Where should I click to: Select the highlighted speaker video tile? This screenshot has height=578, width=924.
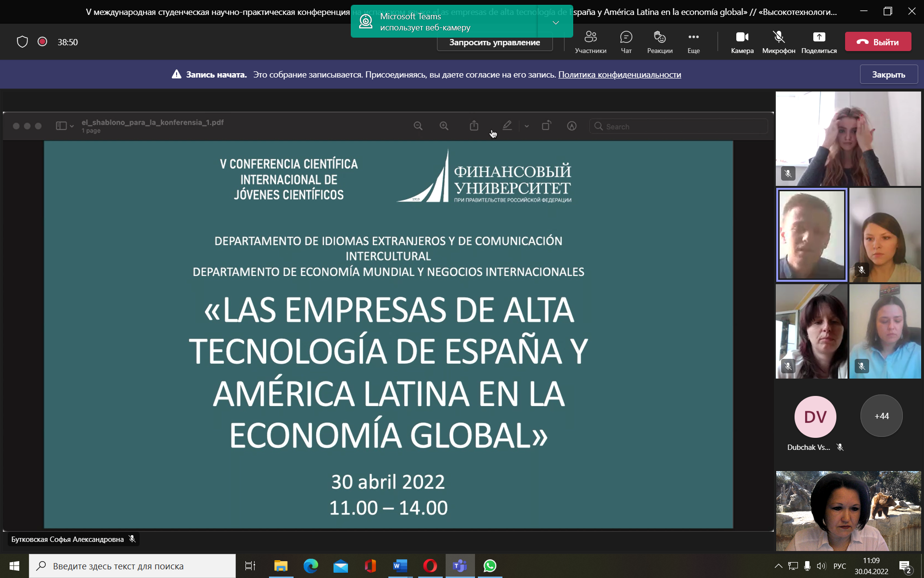tap(811, 235)
